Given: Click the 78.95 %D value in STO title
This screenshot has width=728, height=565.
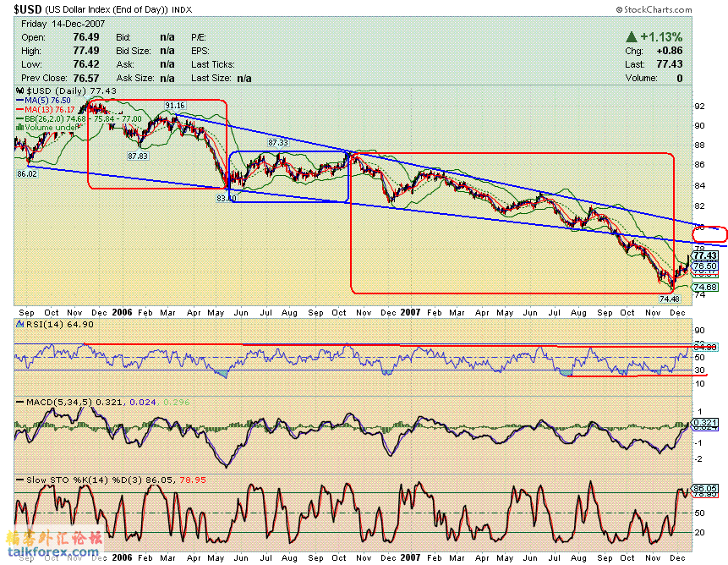Looking at the screenshot, I should 193,480.
